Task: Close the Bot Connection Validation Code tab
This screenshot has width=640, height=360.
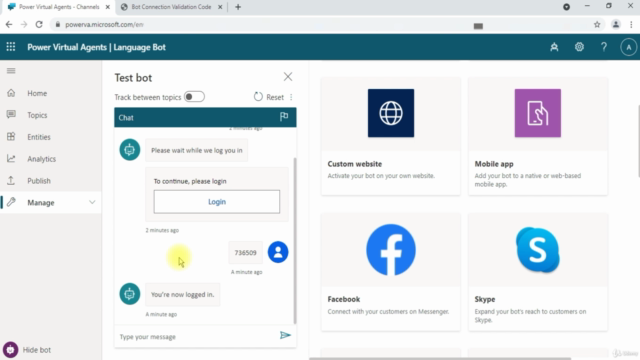Action: [220, 7]
